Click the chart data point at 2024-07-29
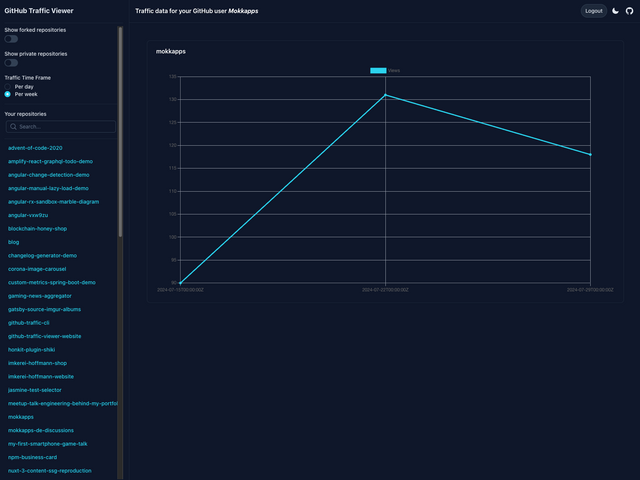640x480 pixels. (590, 155)
